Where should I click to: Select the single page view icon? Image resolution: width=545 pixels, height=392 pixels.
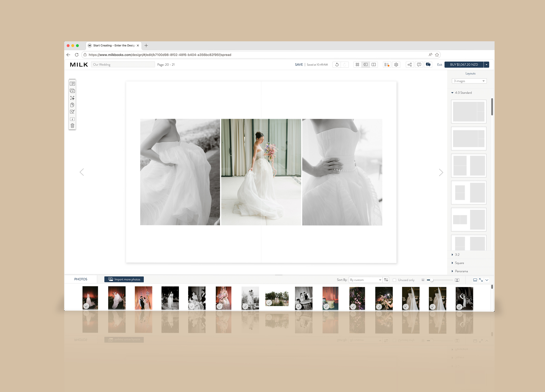366,65
